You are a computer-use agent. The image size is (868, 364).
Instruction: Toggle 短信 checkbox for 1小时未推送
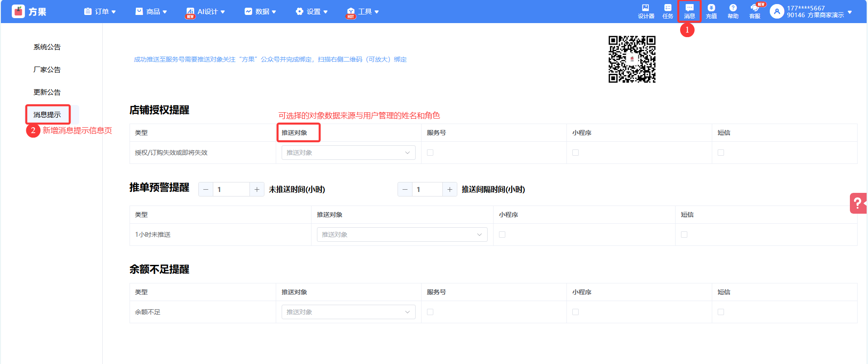tap(684, 235)
